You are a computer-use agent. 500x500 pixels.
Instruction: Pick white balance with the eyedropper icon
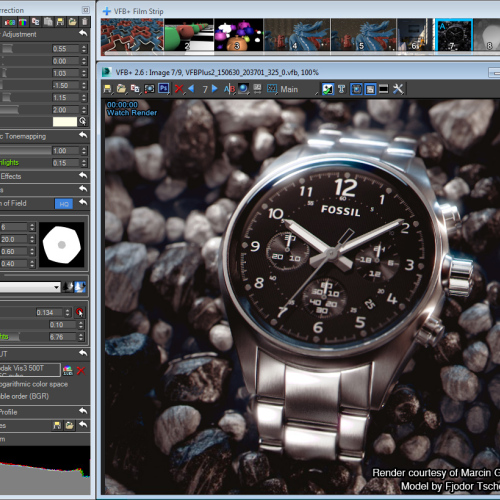point(83,122)
